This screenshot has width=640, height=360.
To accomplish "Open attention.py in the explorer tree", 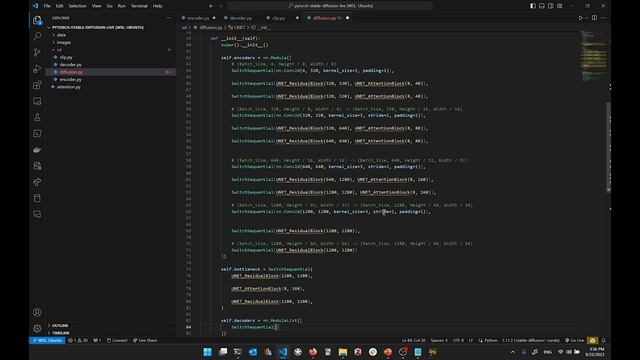I will 69,87.
